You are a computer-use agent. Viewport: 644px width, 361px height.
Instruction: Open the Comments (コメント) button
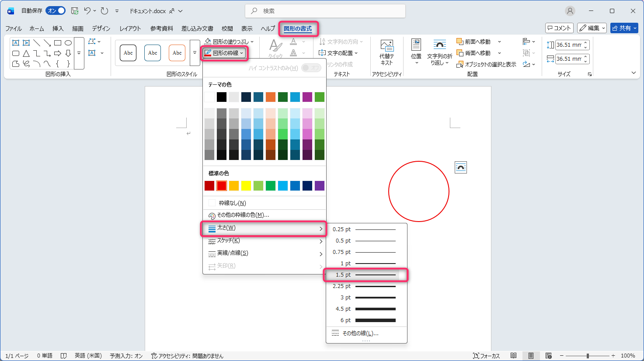[x=559, y=28]
